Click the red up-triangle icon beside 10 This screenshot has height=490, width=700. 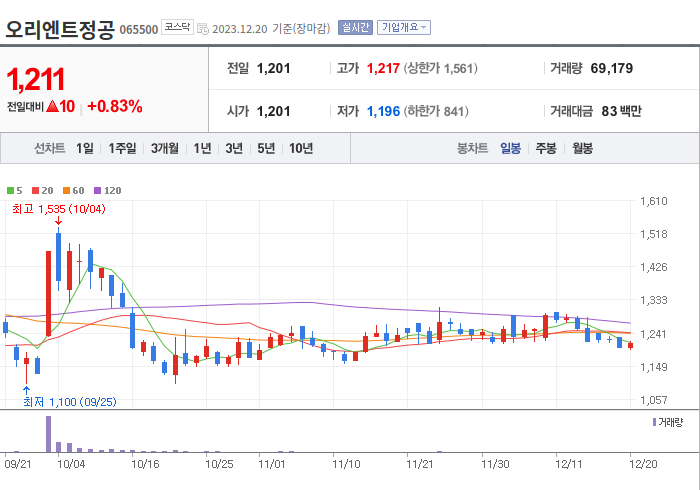52,106
